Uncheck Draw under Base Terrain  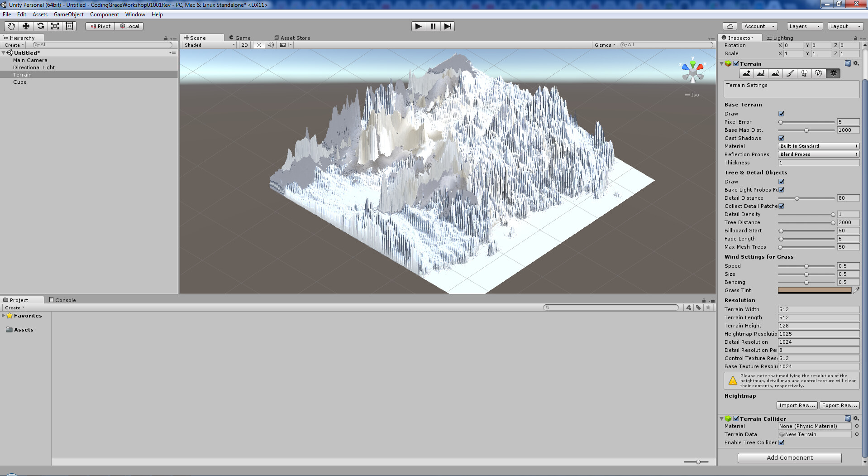pyautogui.click(x=781, y=114)
